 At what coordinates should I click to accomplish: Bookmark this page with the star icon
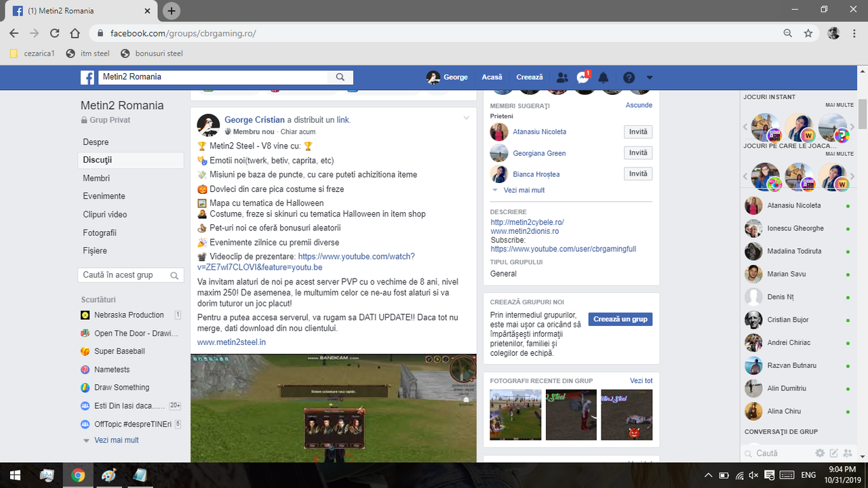(x=808, y=33)
